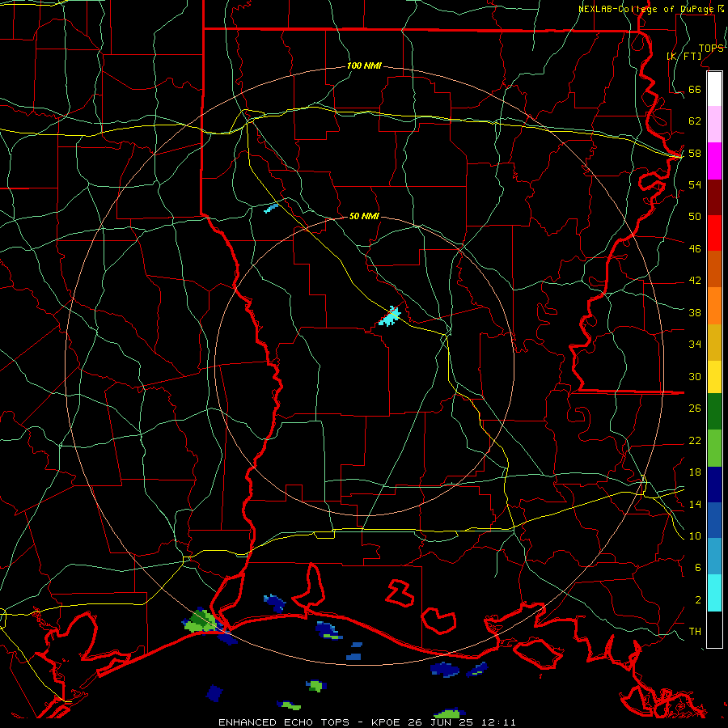Click the cyan echo near the radar center
Image resolution: width=728 pixels, height=728 pixels.
pyautogui.click(x=390, y=316)
